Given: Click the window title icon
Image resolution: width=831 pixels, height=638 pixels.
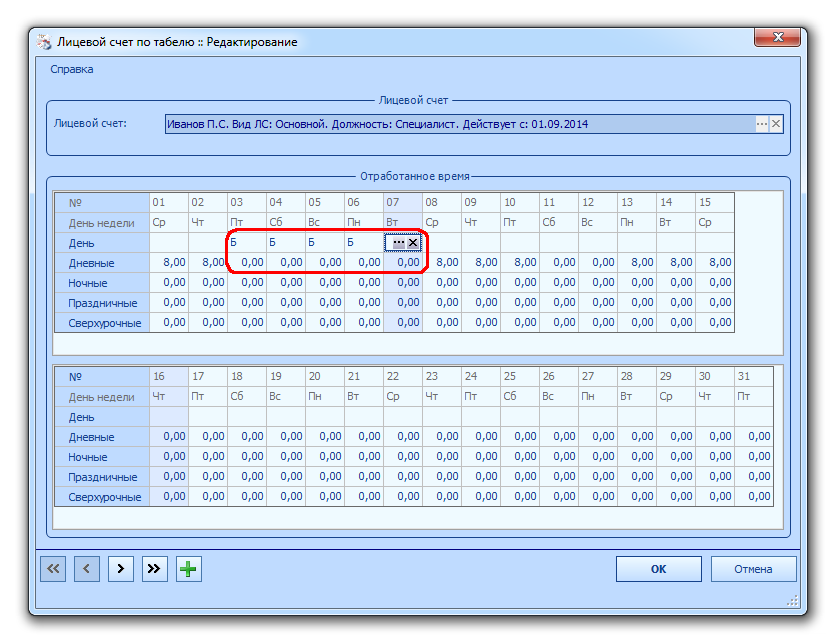Looking at the screenshot, I should click(x=45, y=42).
